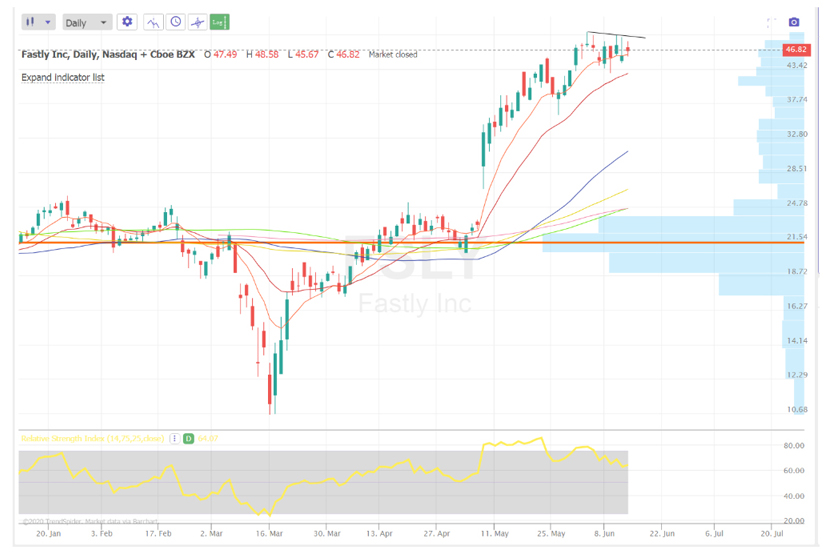Screen dimensions: 829x556
Task: Click date axis label 2. Mar
Action: [211, 534]
